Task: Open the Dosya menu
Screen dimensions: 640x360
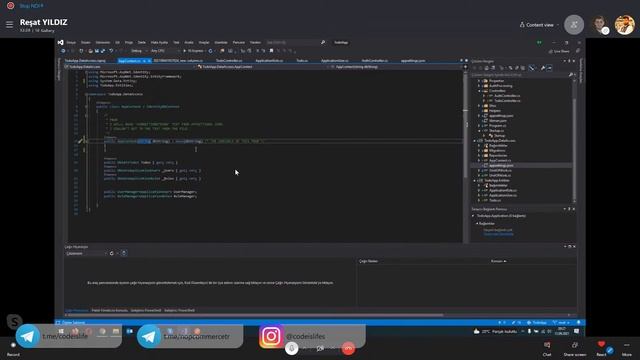Action: [71, 42]
